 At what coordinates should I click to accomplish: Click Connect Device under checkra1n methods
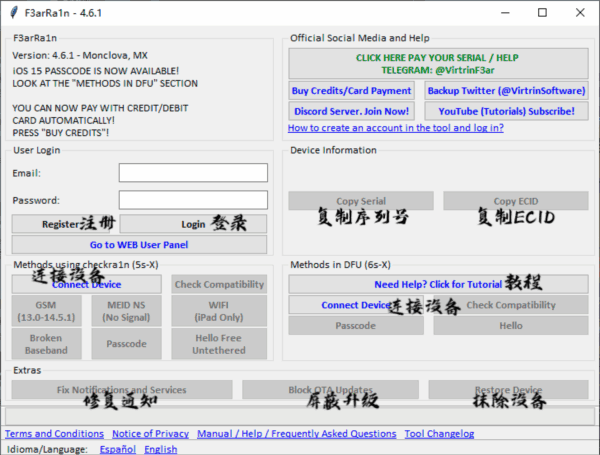coord(86,284)
